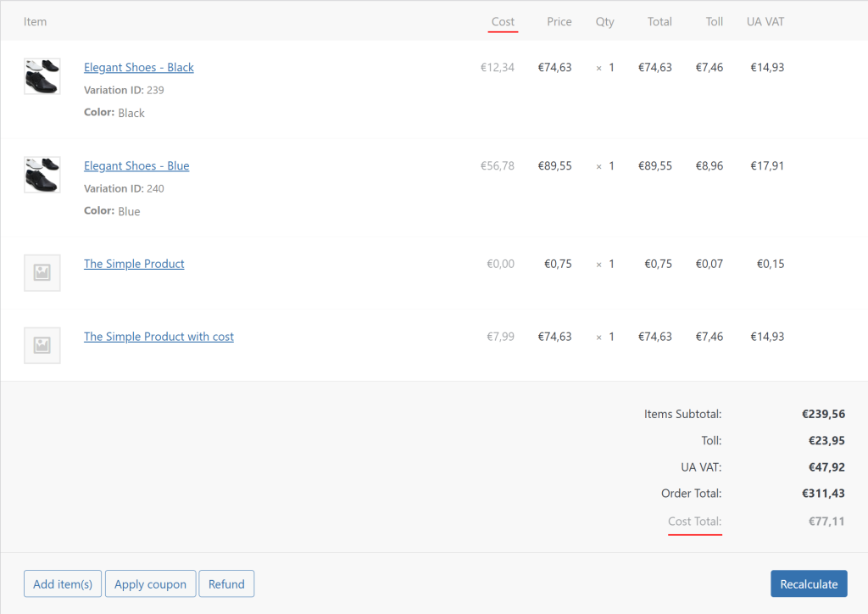Screen dimensions: 868x614
Task: Open The Simple Product with cost link
Action: (x=159, y=337)
